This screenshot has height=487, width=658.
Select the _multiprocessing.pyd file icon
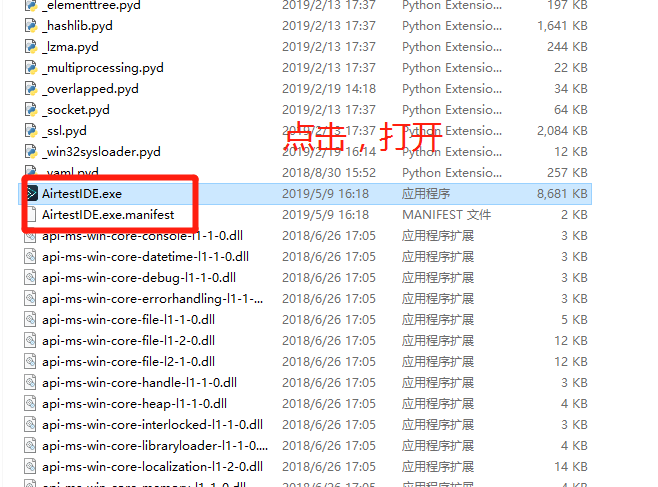coord(31,68)
